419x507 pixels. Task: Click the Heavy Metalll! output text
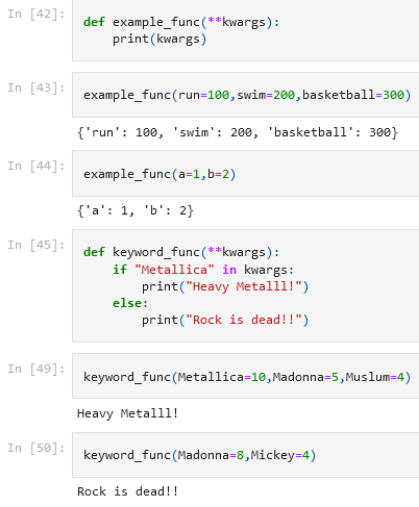(128, 413)
